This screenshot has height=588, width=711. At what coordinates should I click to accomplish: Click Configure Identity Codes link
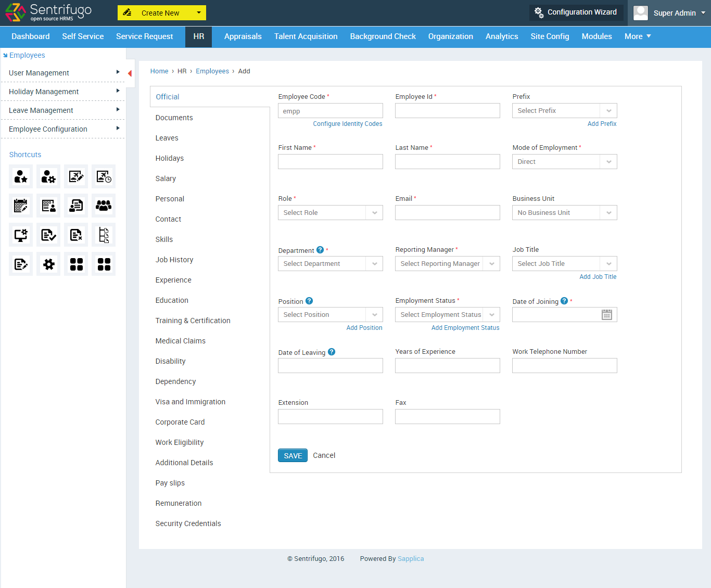(348, 124)
